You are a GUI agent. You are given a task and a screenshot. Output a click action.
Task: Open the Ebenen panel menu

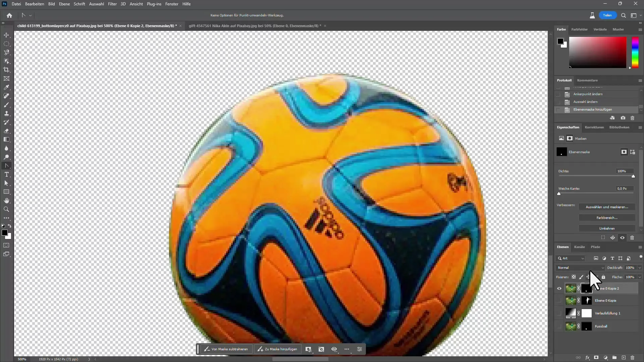click(x=640, y=247)
